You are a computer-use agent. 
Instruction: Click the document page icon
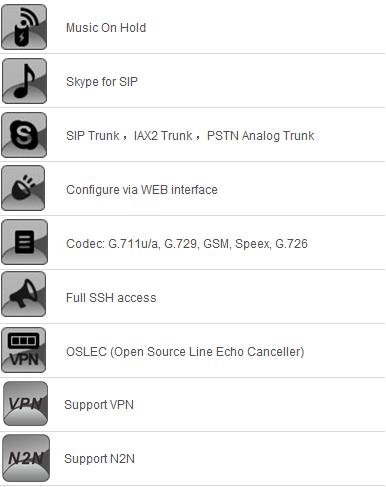point(24,242)
